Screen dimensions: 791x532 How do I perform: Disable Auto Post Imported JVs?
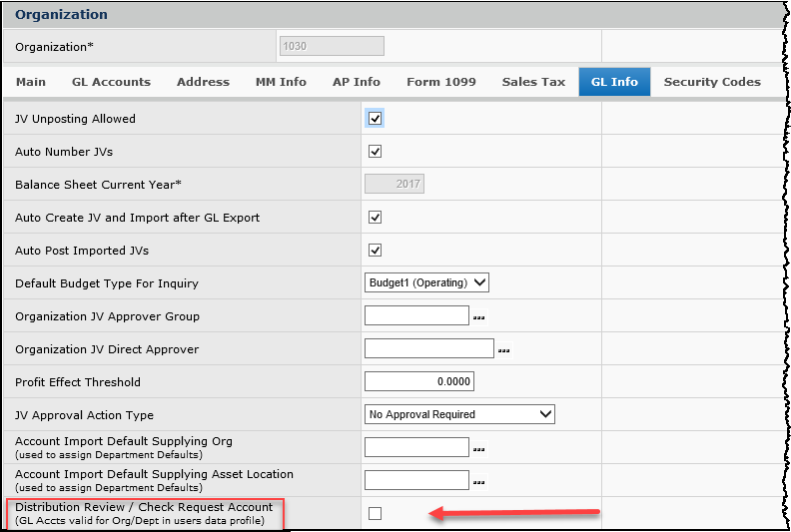(376, 251)
